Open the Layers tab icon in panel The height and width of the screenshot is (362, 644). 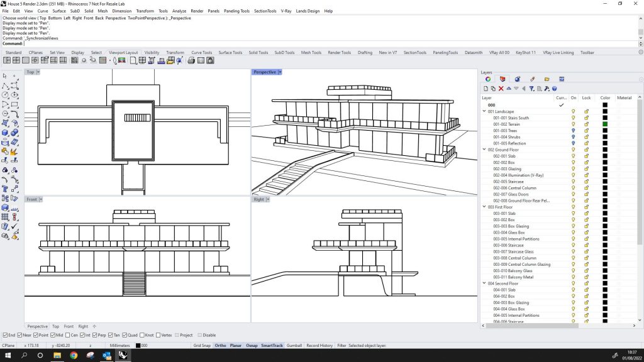click(x=502, y=79)
